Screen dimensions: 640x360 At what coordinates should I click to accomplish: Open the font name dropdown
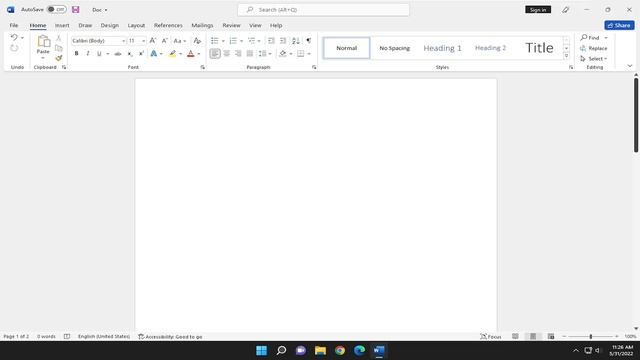[123, 41]
